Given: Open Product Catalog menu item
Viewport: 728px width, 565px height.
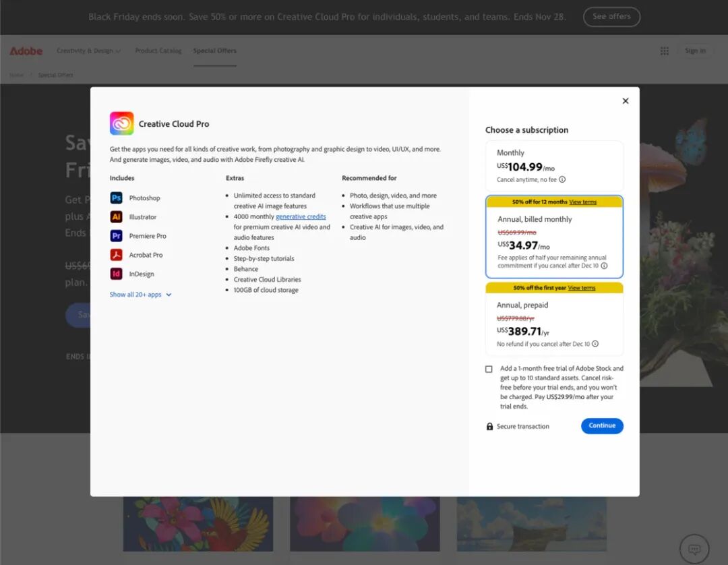Looking at the screenshot, I should [158, 51].
